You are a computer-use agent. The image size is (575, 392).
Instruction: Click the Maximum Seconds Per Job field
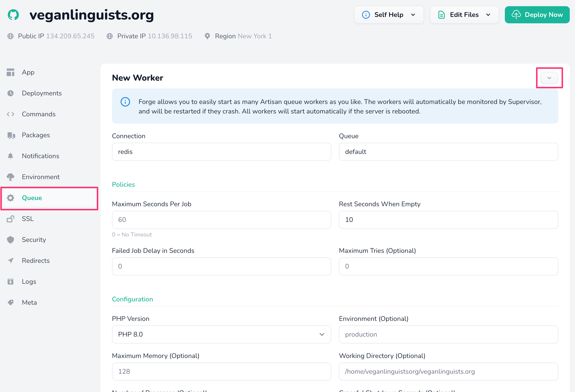point(221,220)
